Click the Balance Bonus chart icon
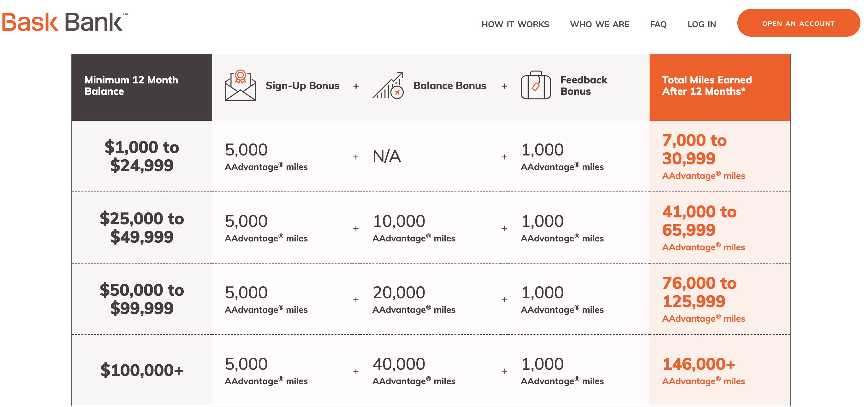The height and width of the screenshot is (407, 868). (x=388, y=85)
